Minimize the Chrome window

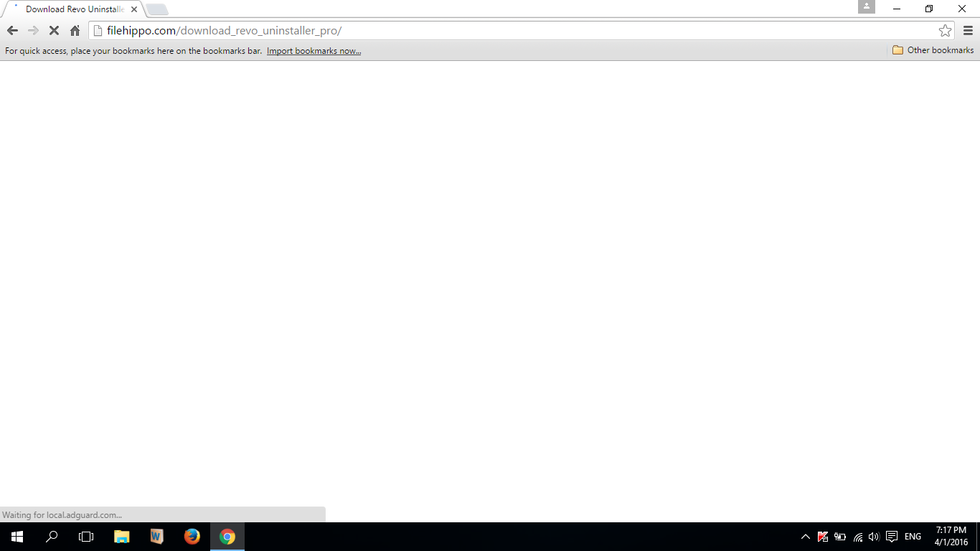(897, 9)
